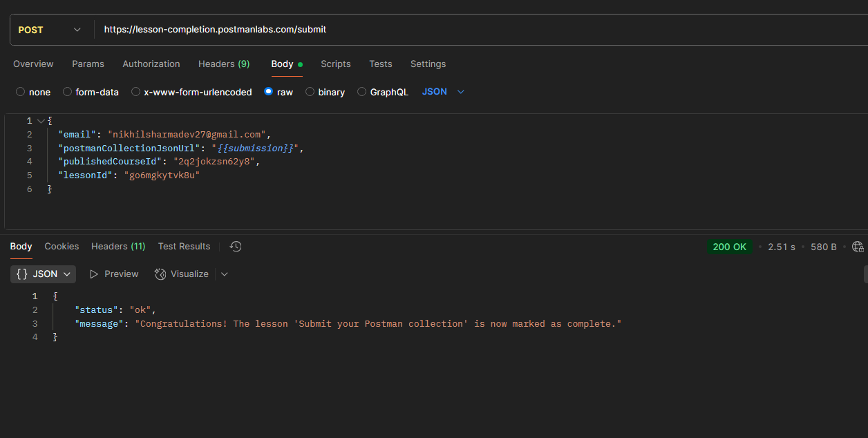Click the Preview play icon button

(114, 274)
